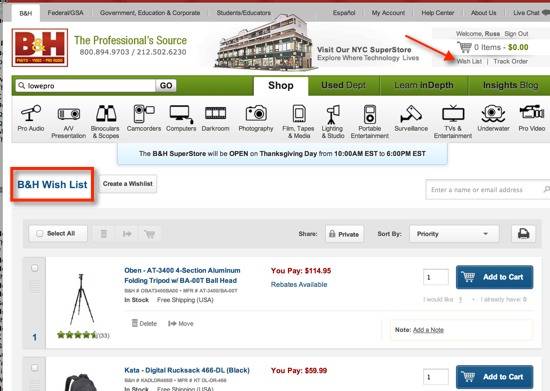Click the Rebates Available link

[x=299, y=284]
